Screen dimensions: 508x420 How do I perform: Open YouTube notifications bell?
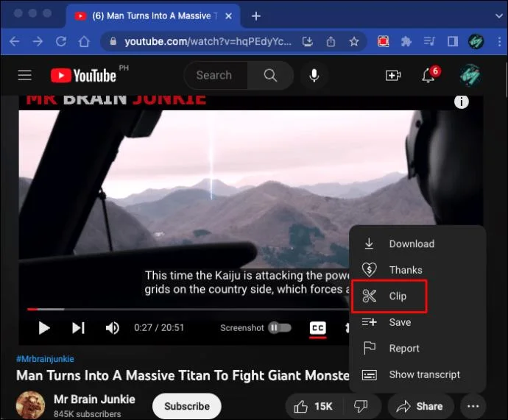428,75
